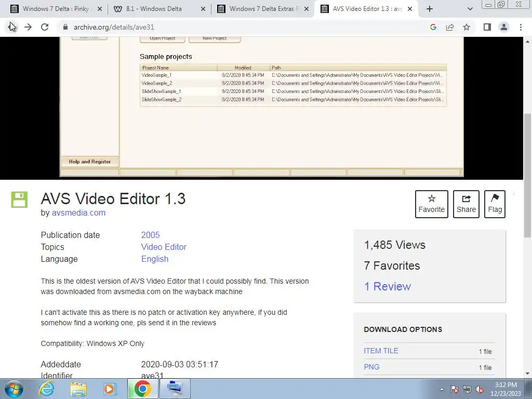Open the keyboard app on the taskbar
The height and width of the screenshot is (399, 532).
pyautogui.click(x=175, y=389)
